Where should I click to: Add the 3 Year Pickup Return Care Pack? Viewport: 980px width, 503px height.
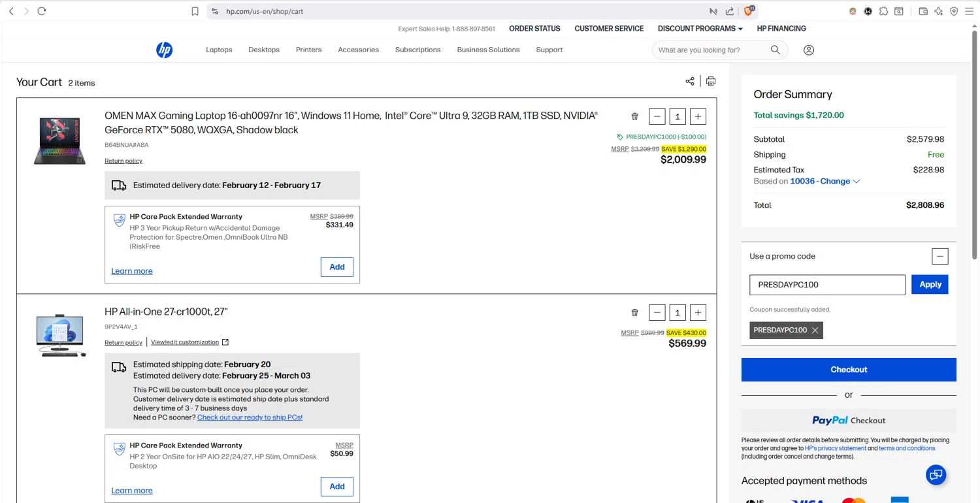(x=337, y=267)
